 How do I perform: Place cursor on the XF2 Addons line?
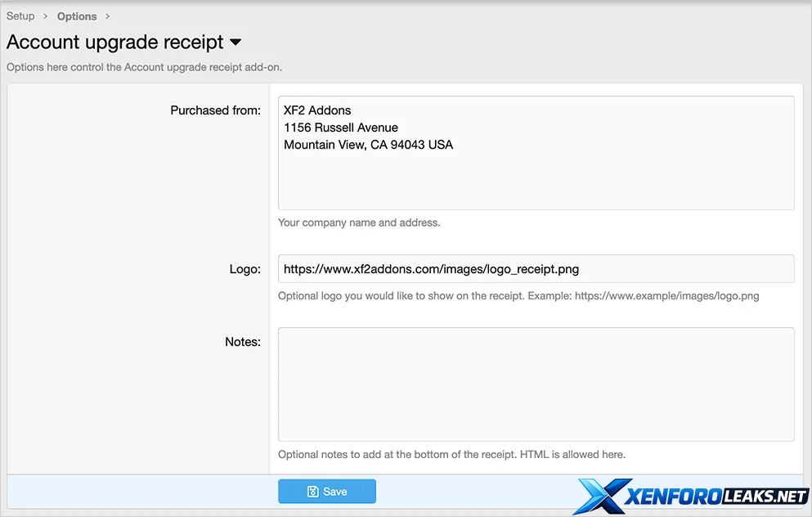[317, 110]
